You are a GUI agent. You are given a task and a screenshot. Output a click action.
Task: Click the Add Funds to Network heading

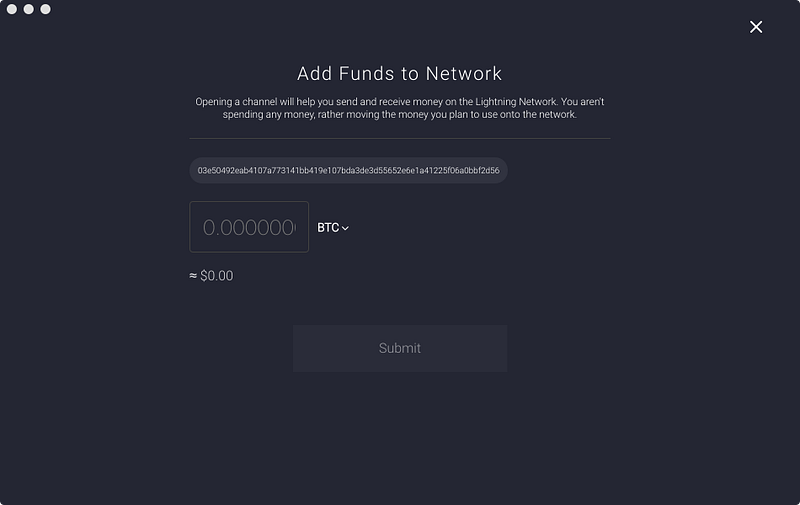399,74
